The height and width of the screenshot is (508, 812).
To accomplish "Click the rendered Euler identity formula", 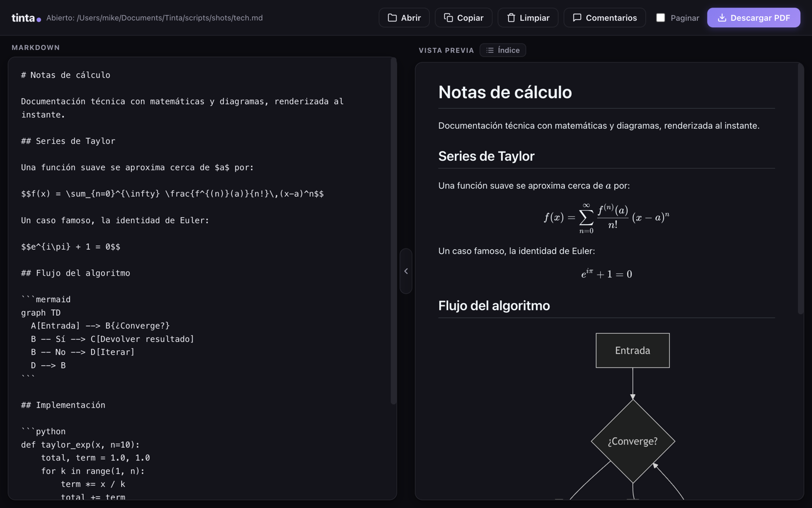I will pos(607,273).
